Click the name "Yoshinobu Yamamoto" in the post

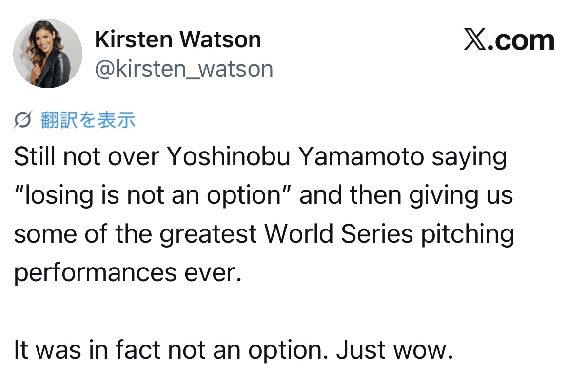point(289,157)
